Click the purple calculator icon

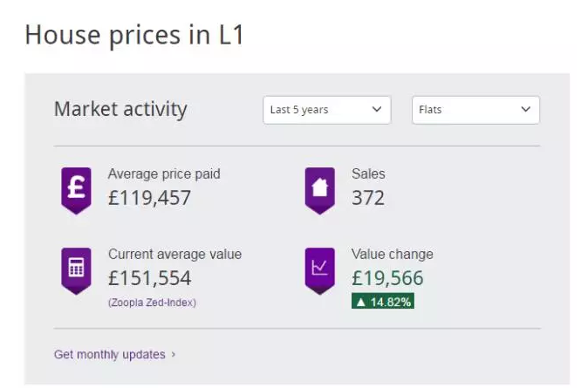coord(76,270)
